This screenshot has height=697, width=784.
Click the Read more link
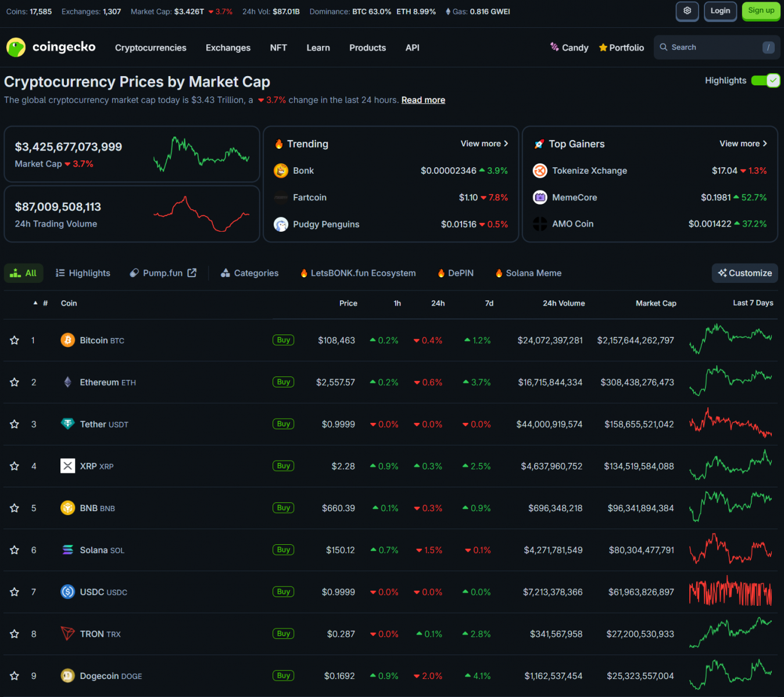(x=423, y=99)
